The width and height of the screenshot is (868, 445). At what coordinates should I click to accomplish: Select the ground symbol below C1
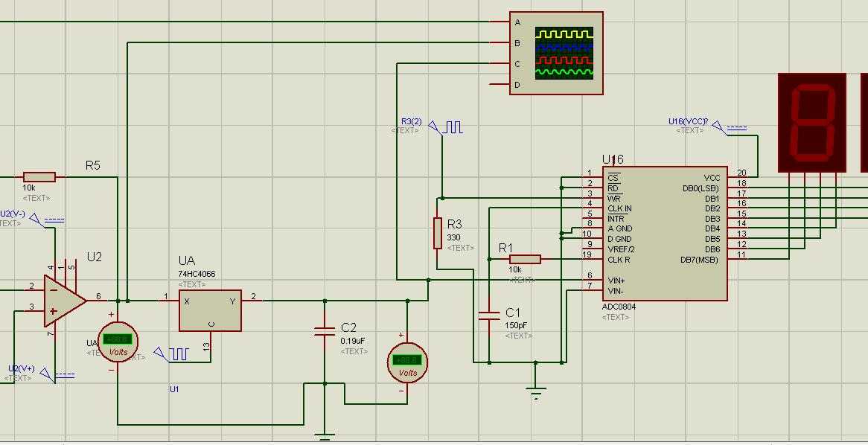tap(536, 391)
